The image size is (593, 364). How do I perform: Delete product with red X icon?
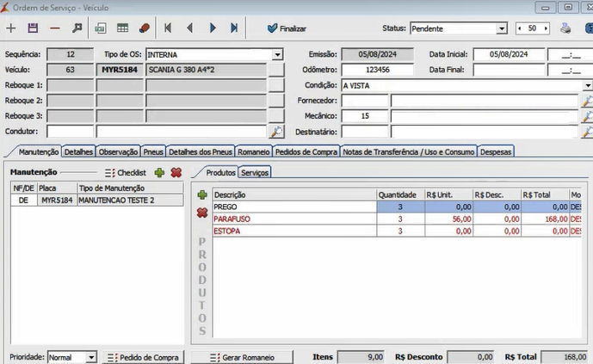coord(202,213)
